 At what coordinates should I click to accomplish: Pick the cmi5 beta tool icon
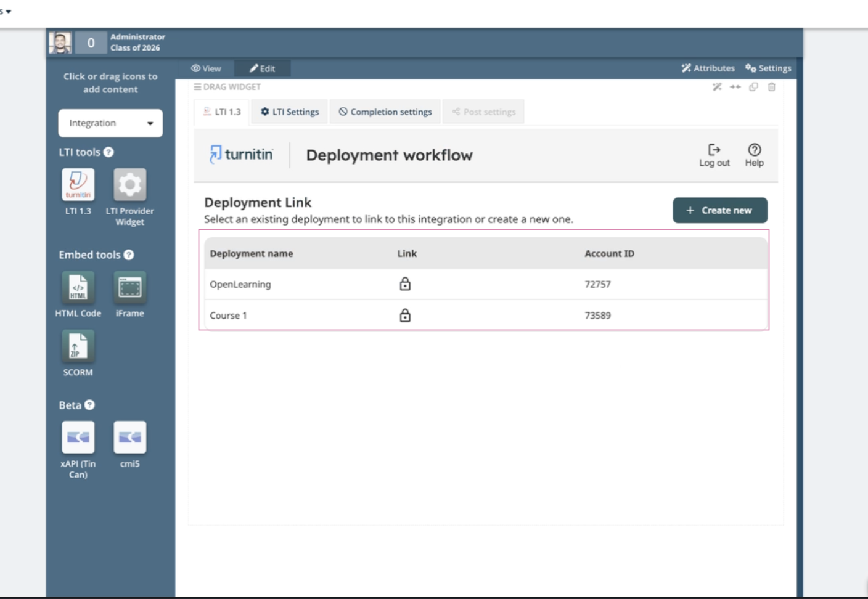[x=129, y=437]
